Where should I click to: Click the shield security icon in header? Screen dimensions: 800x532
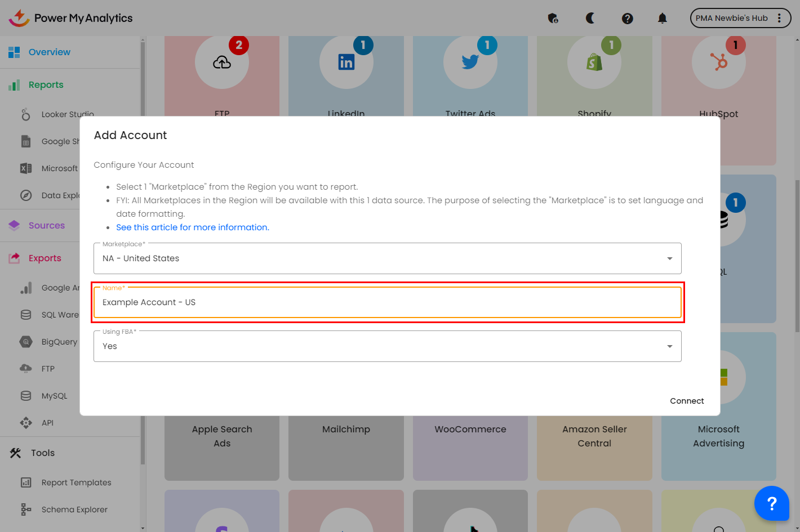pos(553,19)
